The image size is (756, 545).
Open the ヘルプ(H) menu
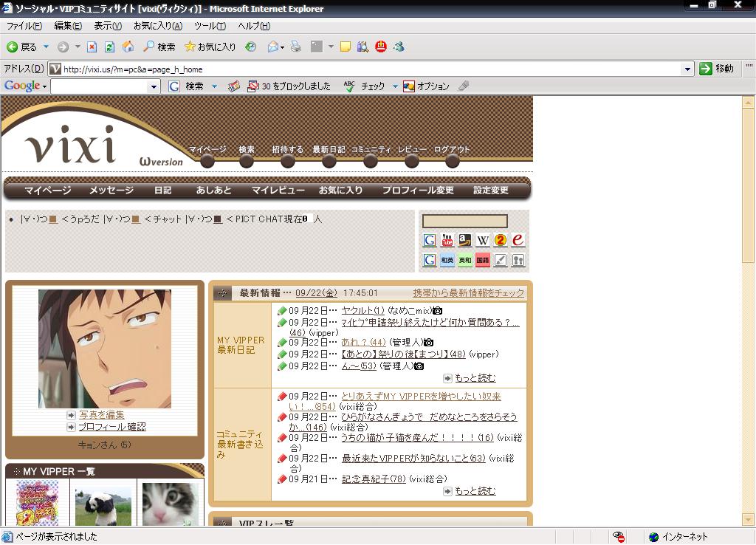[x=254, y=26]
